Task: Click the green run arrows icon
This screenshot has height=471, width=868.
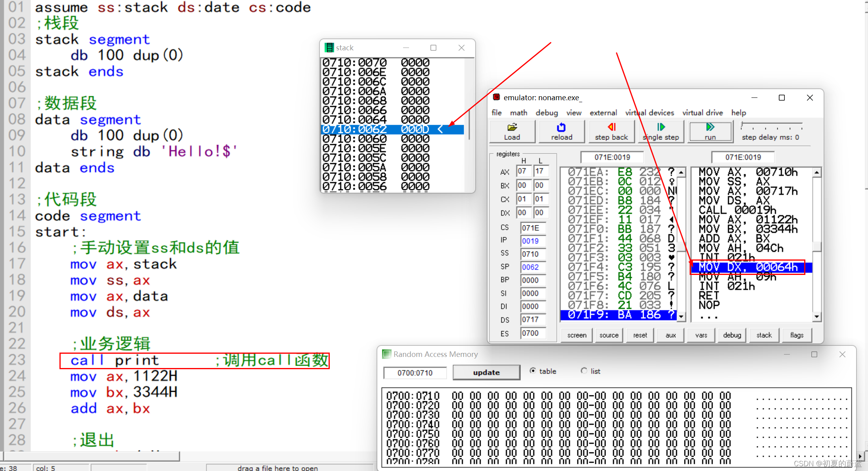Action: [x=710, y=127]
